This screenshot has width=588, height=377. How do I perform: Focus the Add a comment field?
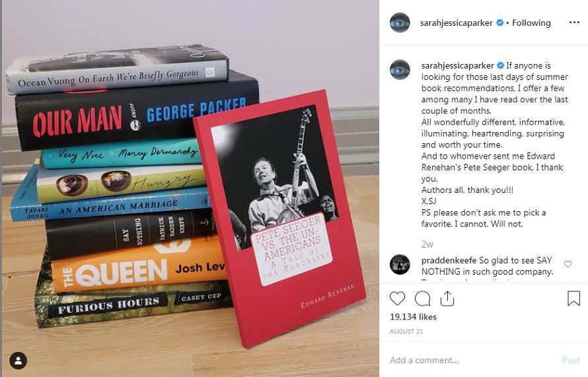pyautogui.click(x=472, y=360)
